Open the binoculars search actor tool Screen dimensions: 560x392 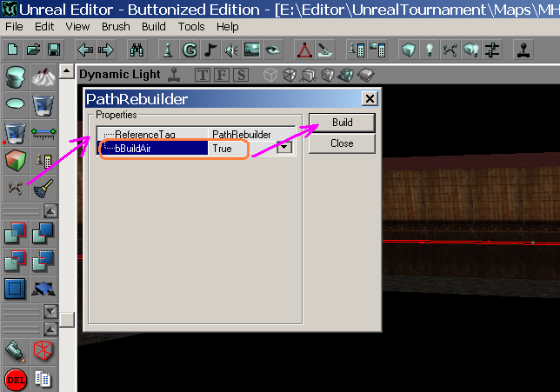point(137,49)
